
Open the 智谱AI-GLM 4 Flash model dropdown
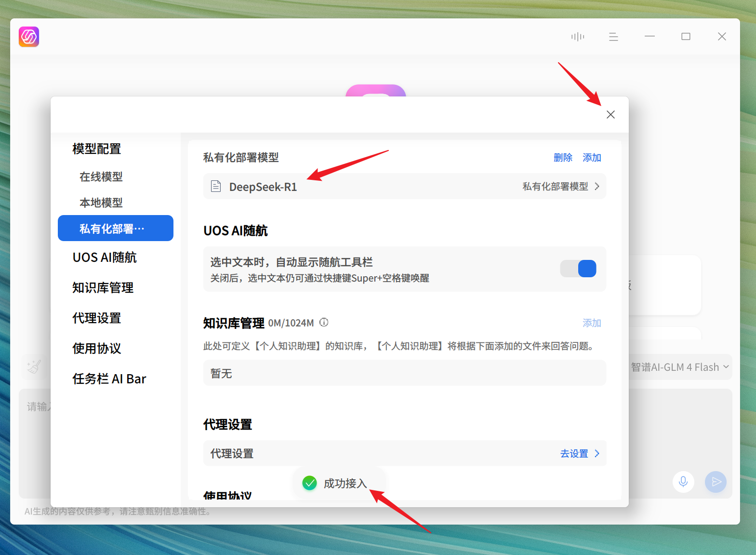pyautogui.click(x=680, y=367)
